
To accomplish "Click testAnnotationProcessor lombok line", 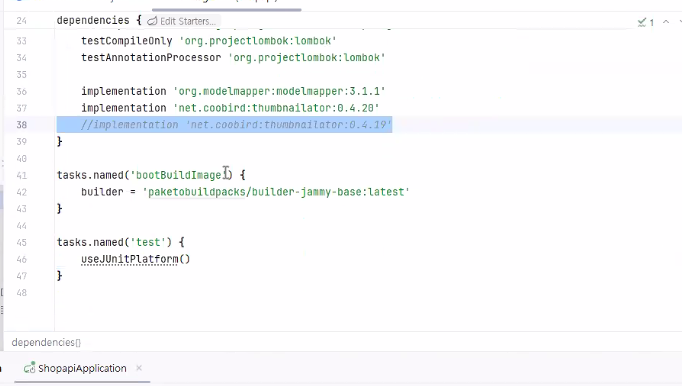I will (x=233, y=57).
